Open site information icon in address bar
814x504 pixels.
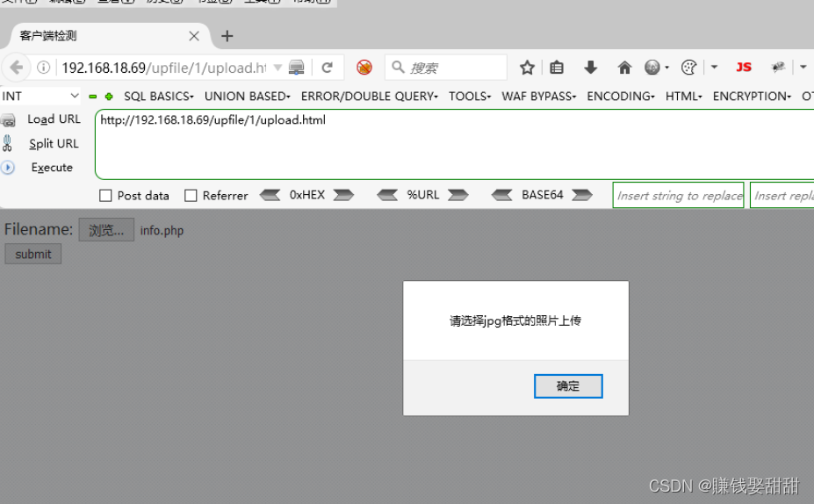44,68
